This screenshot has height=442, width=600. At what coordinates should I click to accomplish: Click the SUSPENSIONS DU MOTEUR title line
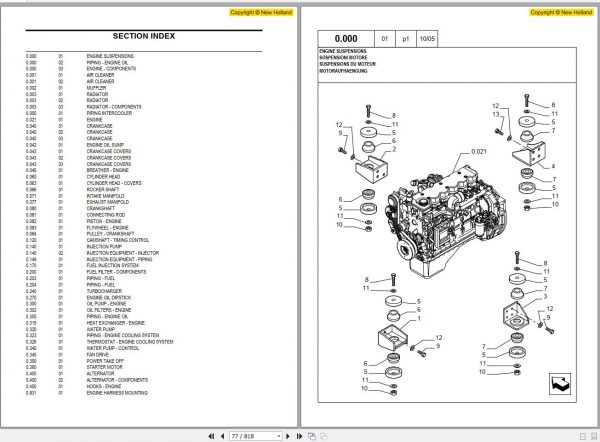(347, 64)
